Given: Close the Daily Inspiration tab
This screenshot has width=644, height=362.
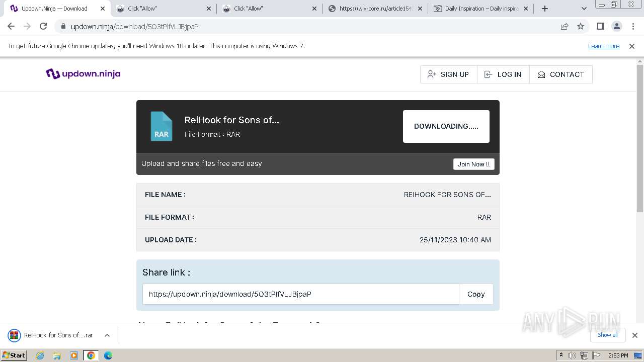Looking at the screenshot, I should pyautogui.click(x=526, y=9).
